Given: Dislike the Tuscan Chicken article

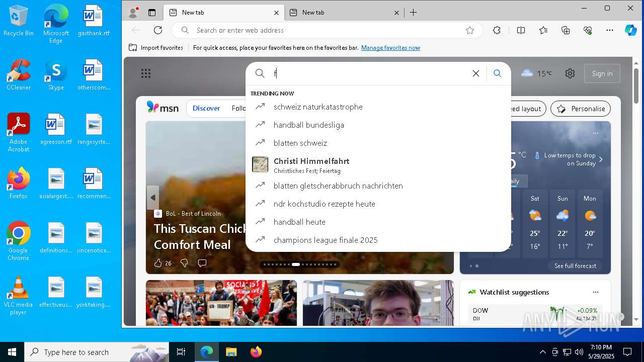Looking at the screenshot, I should click(x=184, y=263).
